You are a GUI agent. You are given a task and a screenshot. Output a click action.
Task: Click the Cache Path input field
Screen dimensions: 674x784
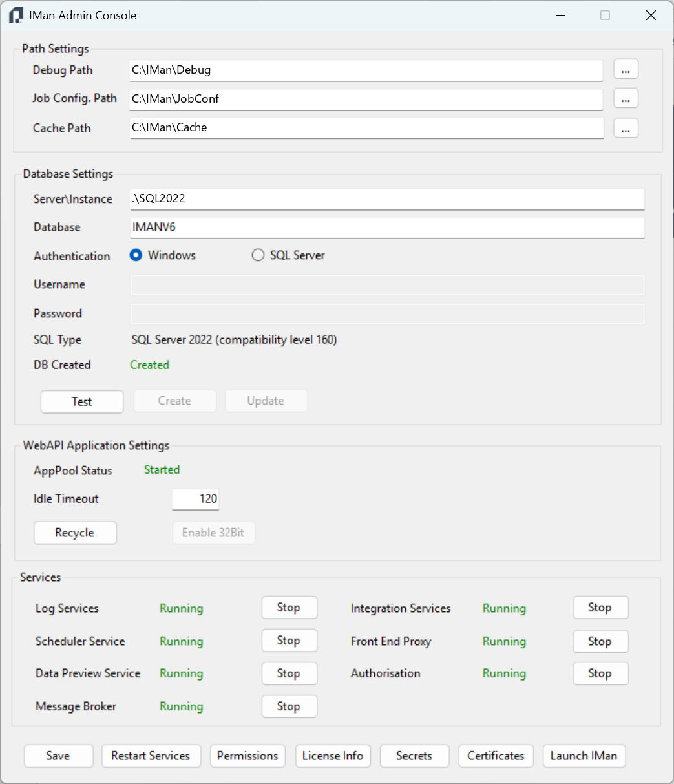[x=366, y=128]
